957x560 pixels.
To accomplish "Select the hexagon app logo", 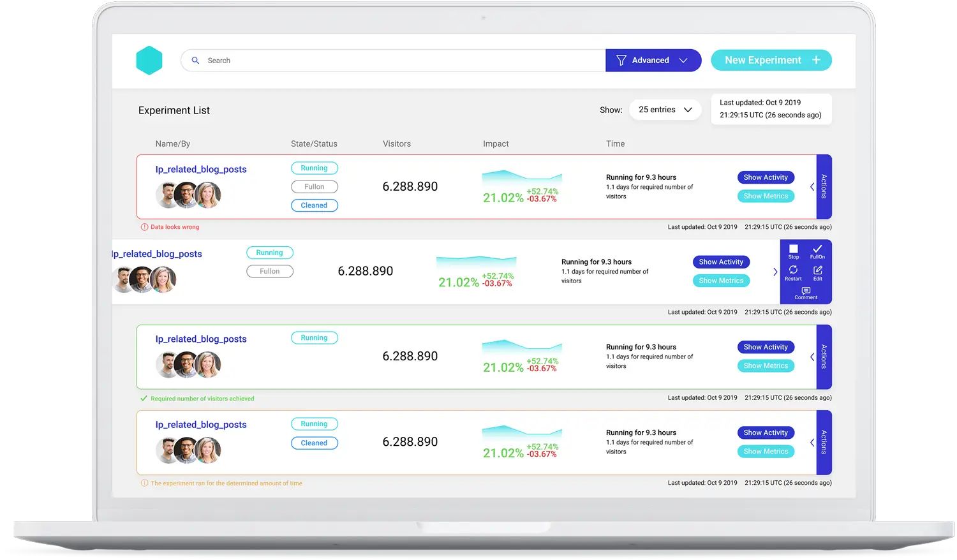I will 149,59.
